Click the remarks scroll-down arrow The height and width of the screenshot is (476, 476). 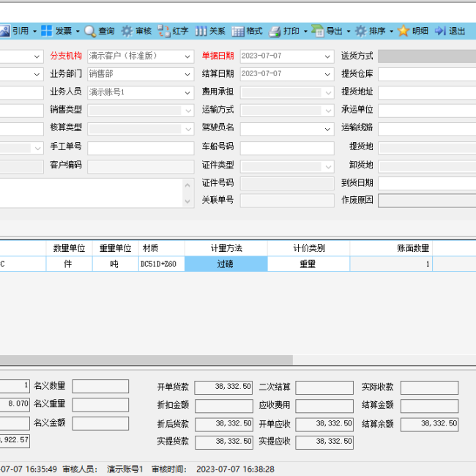(187, 201)
